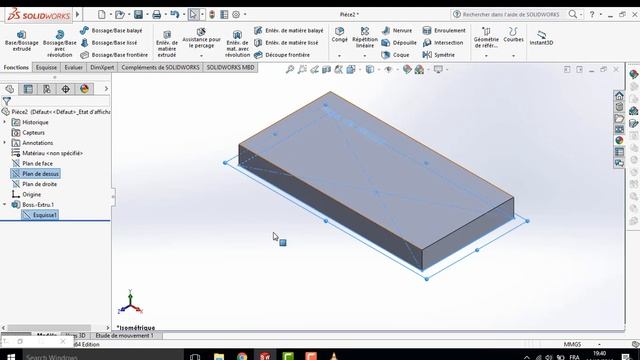Click the Symétrie tool

point(439,55)
